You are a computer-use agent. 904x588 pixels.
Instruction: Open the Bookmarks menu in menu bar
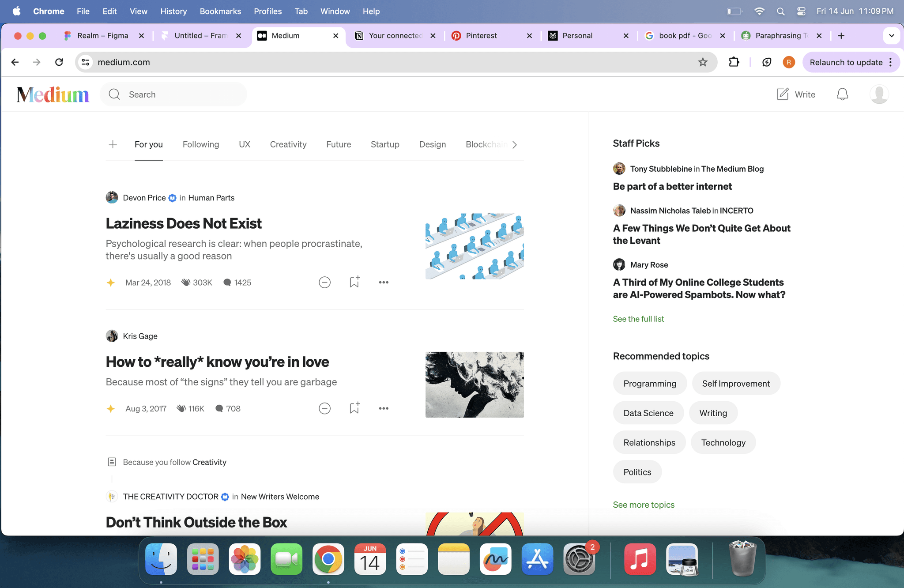(x=220, y=11)
